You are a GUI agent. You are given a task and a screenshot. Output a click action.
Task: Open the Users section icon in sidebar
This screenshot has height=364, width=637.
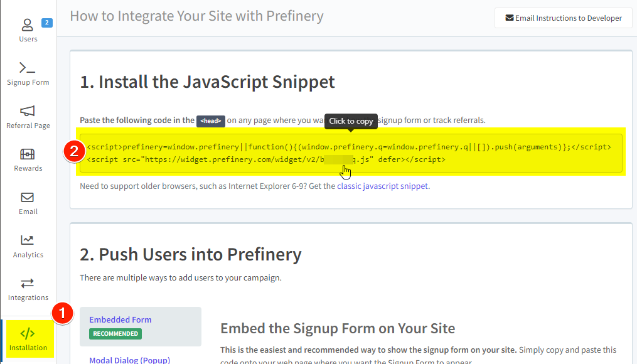[28, 24]
